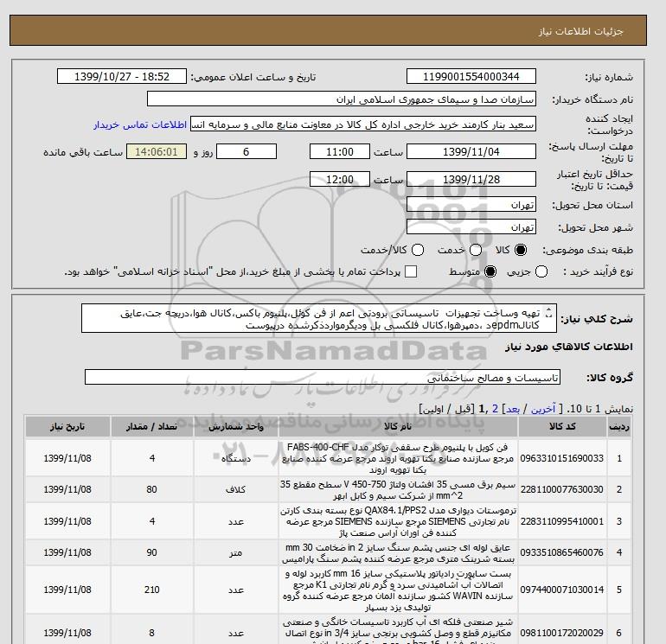Click the price validity date 1399/11/28 field
Viewport: 666px width, 644px height.
click(x=470, y=180)
